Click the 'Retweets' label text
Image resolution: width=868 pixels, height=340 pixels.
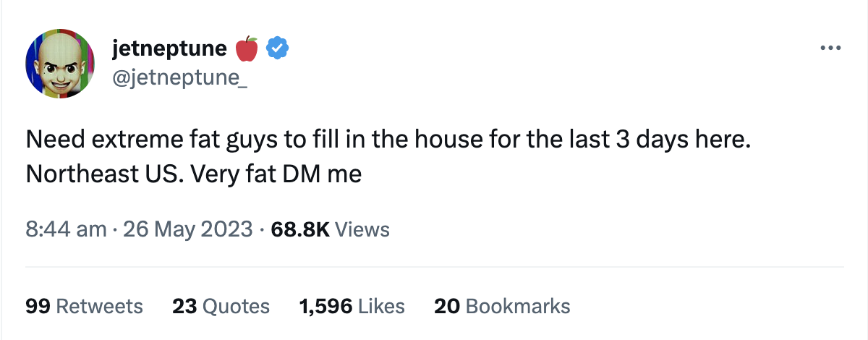(x=99, y=306)
